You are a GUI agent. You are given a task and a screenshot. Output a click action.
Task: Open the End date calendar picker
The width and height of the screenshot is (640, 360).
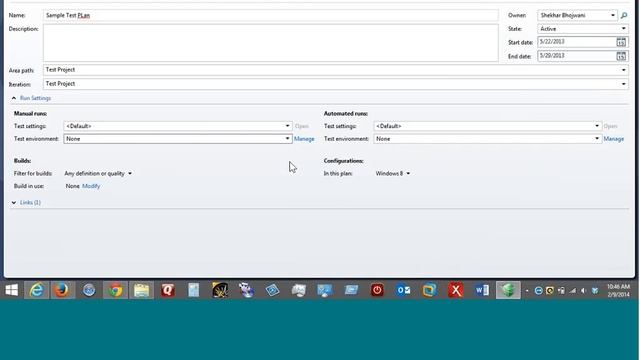[621, 56]
